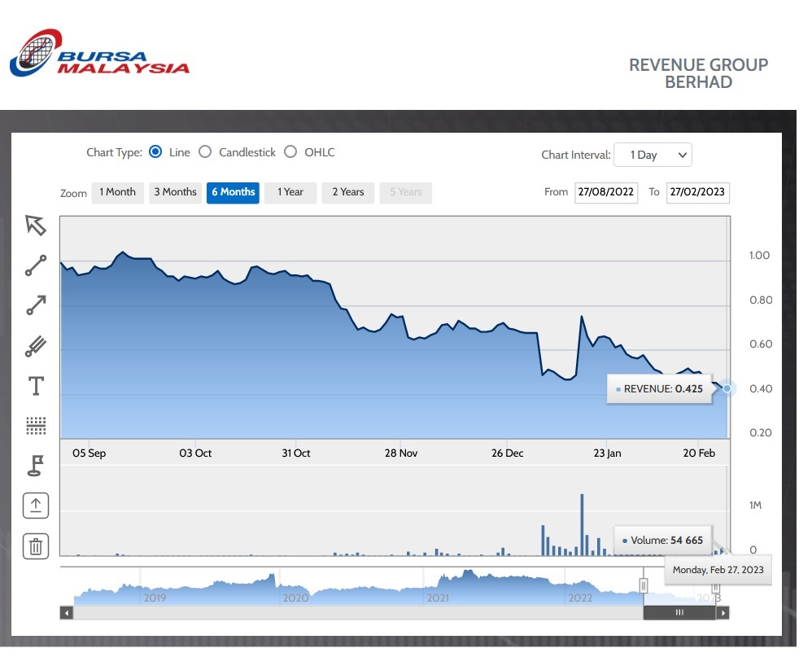This screenshot has width=812, height=657.
Task: Click the REVENUE GROUP BERHAD title
Action: coord(699,73)
